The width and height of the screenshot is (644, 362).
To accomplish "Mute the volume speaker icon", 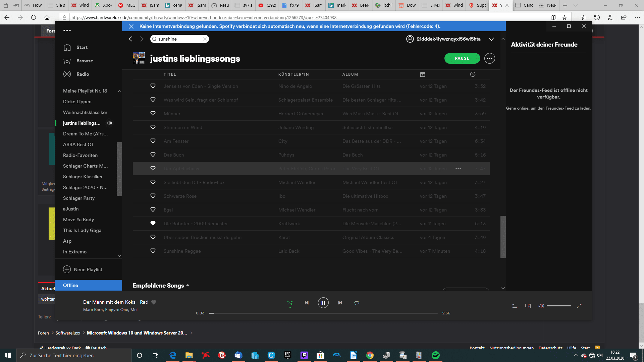I will click(x=541, y=306).
